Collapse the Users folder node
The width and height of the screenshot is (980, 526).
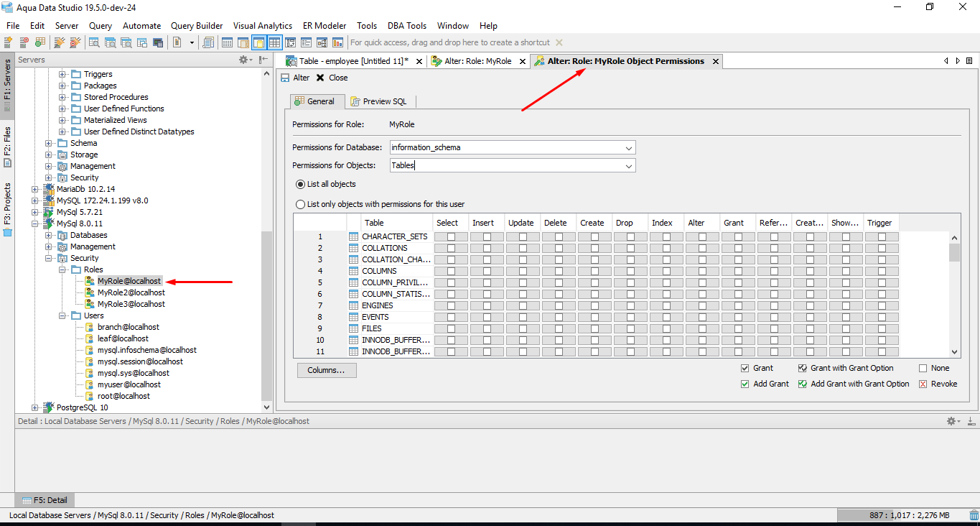(62, 315)
